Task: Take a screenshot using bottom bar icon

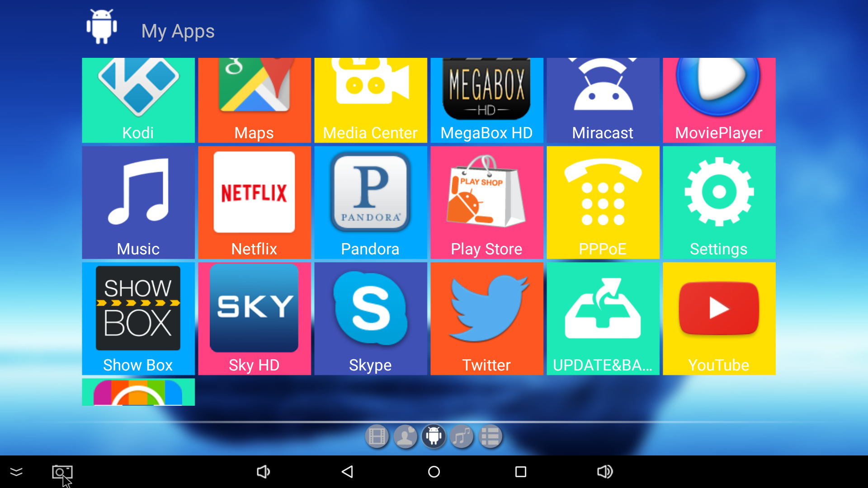Action: coord(62,472)
